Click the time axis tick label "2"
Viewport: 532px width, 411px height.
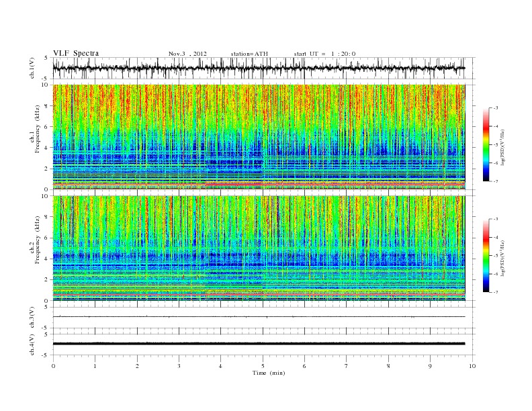click(x=137, y=366)
